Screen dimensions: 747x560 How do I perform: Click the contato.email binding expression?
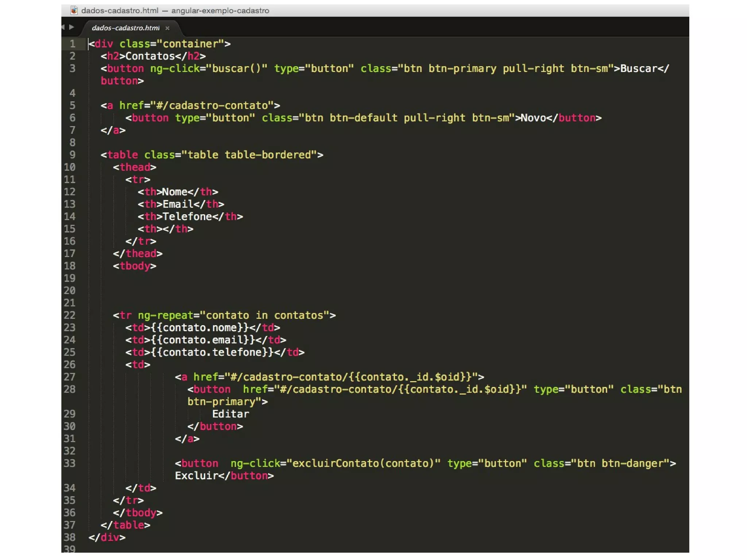203,340
